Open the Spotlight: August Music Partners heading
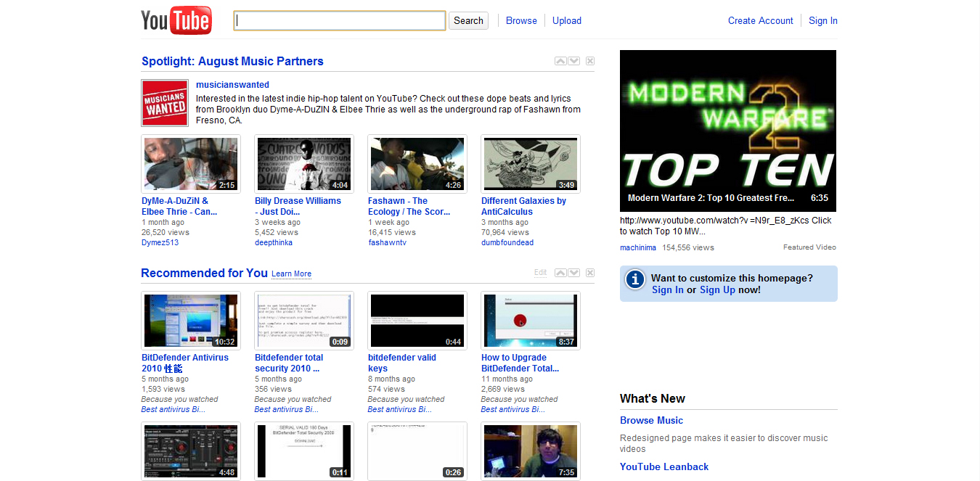The width and height of the screenshot is (980, 481). [x=232, y=61]
